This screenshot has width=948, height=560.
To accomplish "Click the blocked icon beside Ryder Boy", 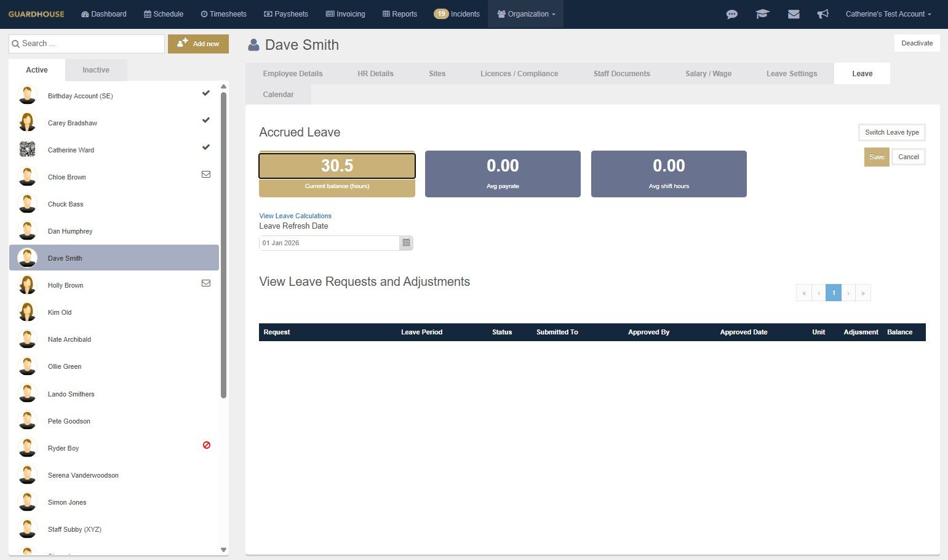I will 207,445.
